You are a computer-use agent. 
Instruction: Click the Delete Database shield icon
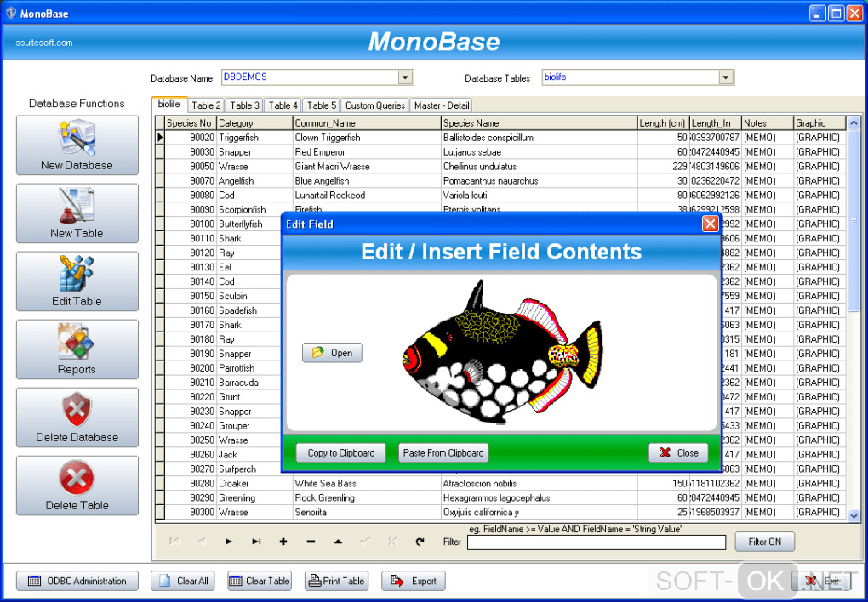[77, 417]
